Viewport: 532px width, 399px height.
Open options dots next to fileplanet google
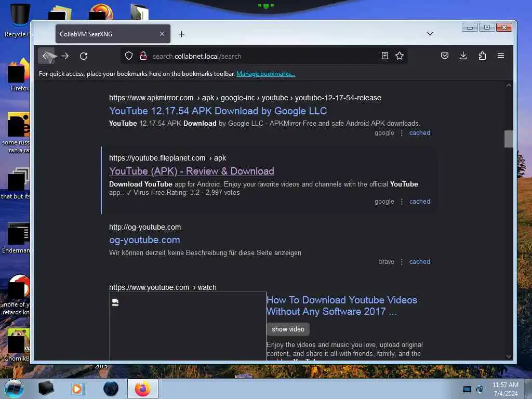(x=402, y=202)
